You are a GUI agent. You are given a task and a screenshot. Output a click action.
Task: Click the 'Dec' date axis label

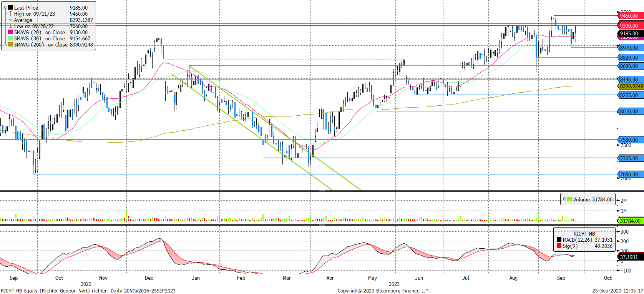pos(149,278)
